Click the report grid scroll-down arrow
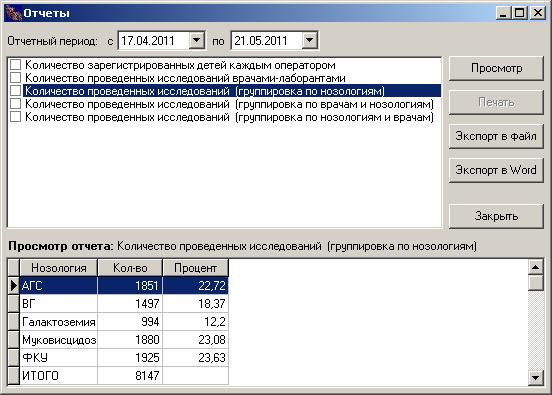This screenshot has width=552, height=395. point(535,378)
